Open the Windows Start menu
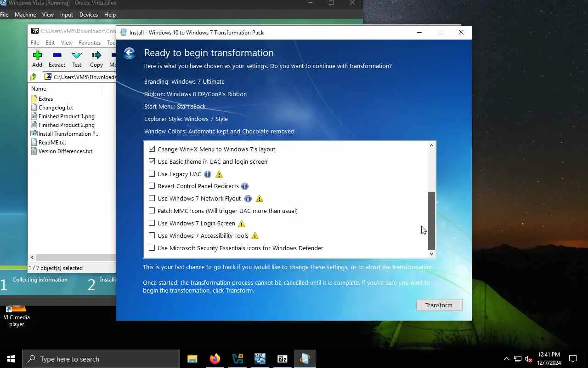This screenshot has height=368, width=588. (x=11, y=359)
